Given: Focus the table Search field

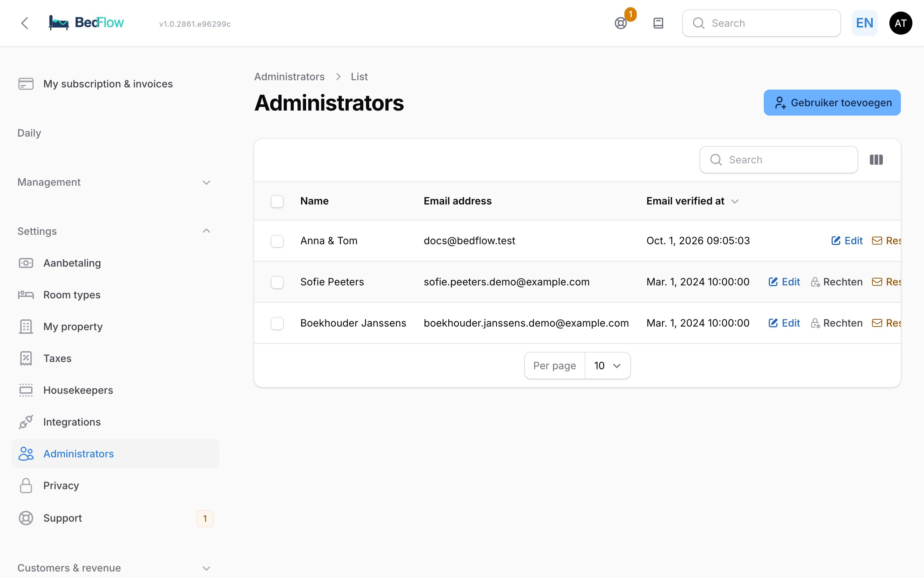Looking at the screenshot, I should tap(779, 160).
